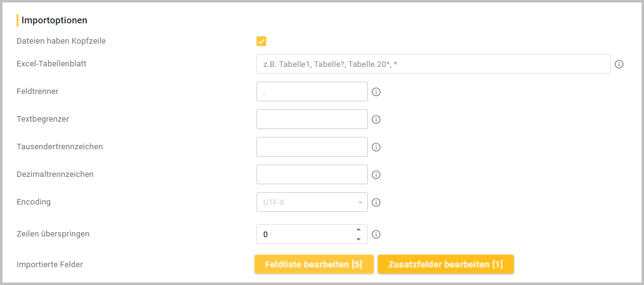This screenshot has width=644, height=285.
Task: Uncheck Dateien haben Kopfzeile checkbox
Action: 261,41
